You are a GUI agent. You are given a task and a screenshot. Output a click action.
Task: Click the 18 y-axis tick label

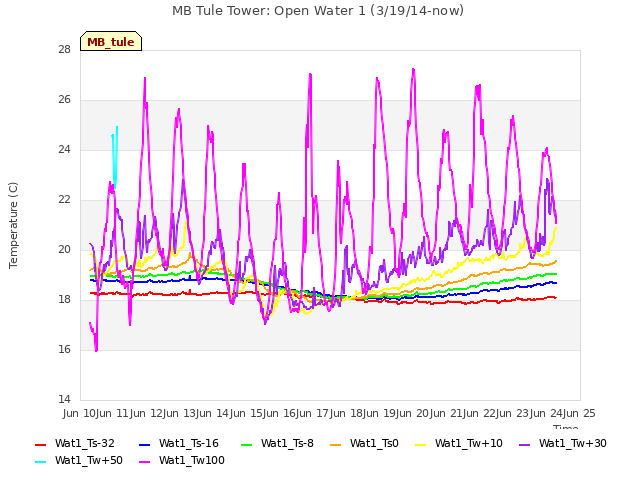coord(64,300)
